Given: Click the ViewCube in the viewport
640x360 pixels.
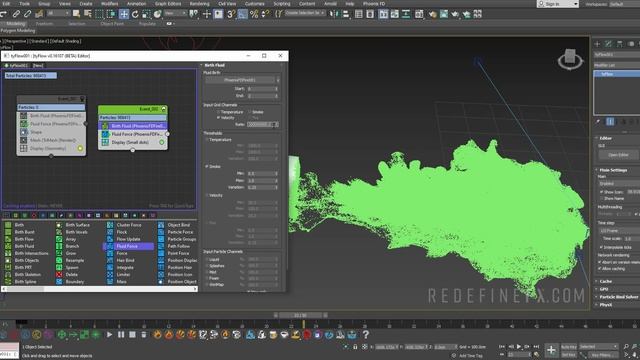Looking at the screenshot, I should pyautogui.click(x=570, y=60).
